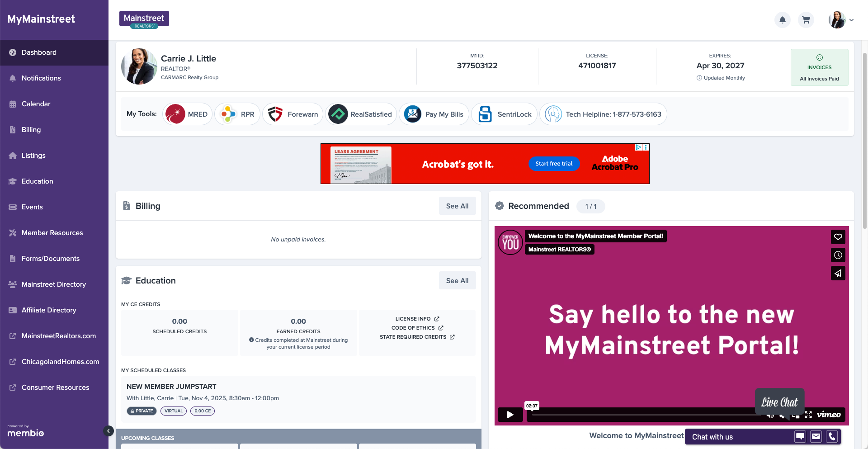Image resolution: width=868 pixels, height=449 pixels.
Task: Navigate to Education in sidebar
Action: pyautogui.click(x=54, y=181)
